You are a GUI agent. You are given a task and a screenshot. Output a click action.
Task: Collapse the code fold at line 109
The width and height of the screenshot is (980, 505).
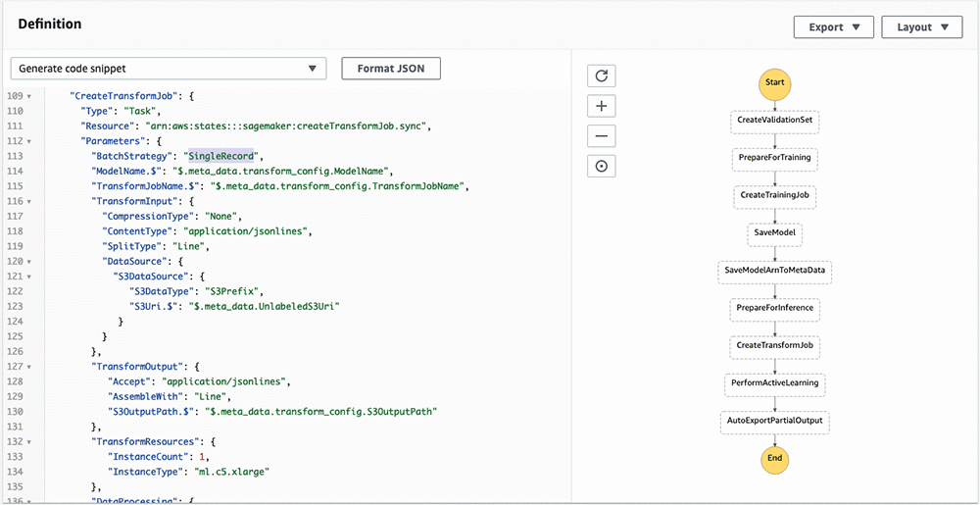click(x=28, y=97)
